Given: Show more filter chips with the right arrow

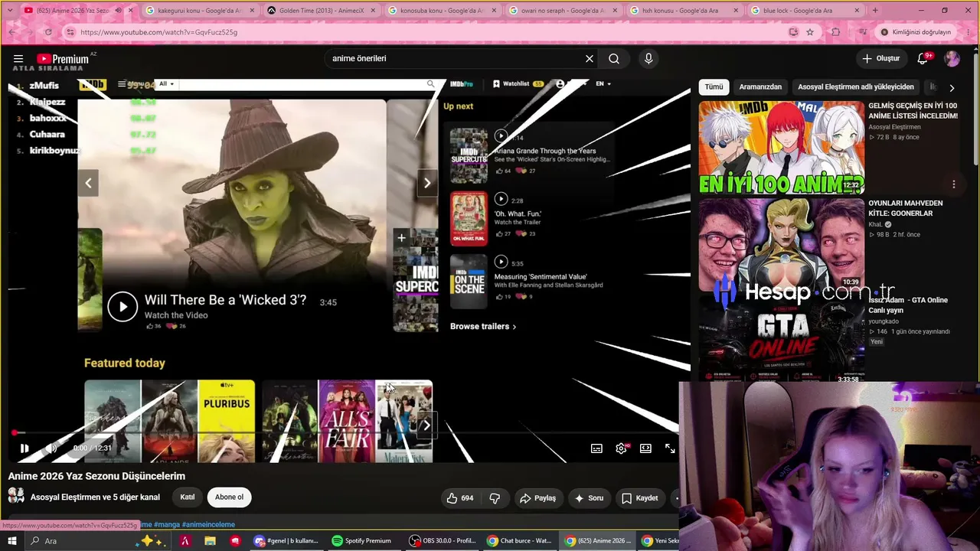Looking at the screenshot, I should (x=952, y=88).
